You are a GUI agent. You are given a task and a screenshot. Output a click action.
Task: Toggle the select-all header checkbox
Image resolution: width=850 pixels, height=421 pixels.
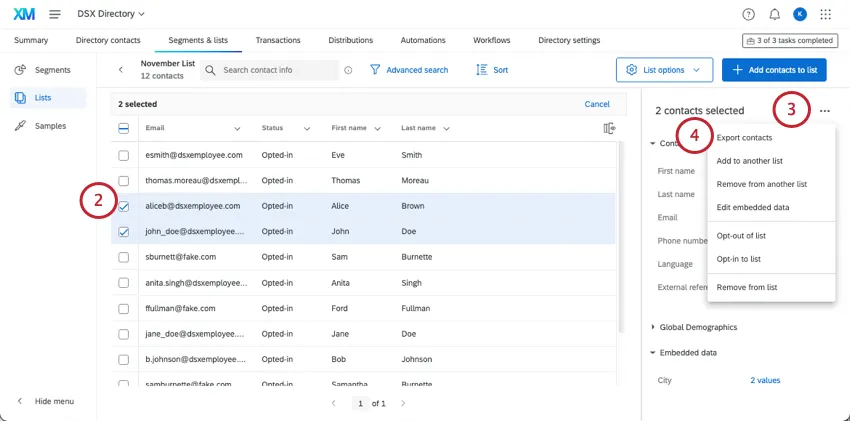pos(124,128)
